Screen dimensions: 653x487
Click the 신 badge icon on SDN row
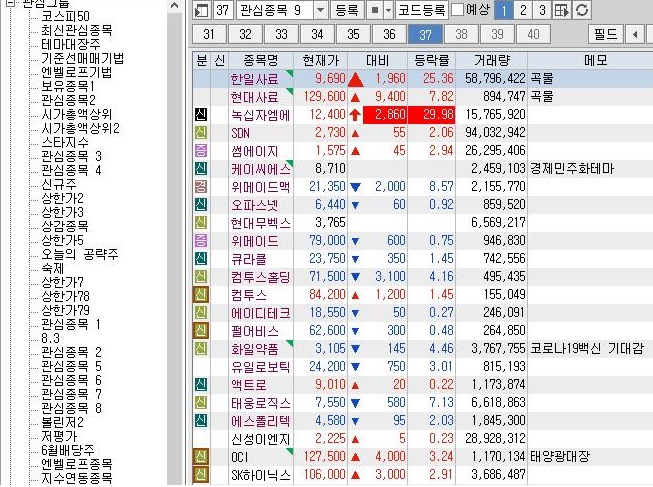201,132
